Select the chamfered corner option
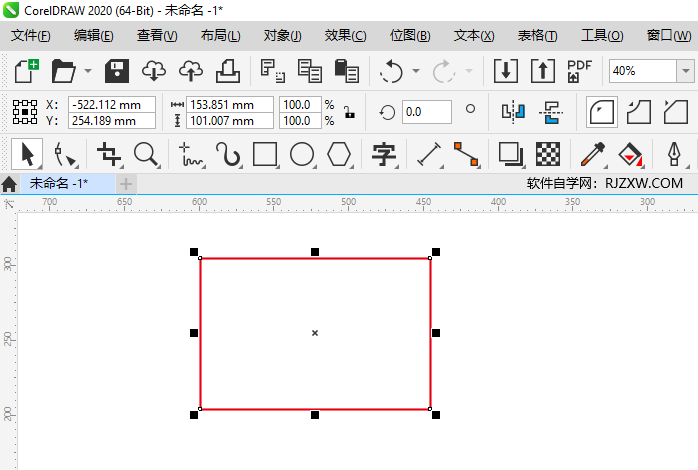698x470 pixels. (x=676, y=112)
